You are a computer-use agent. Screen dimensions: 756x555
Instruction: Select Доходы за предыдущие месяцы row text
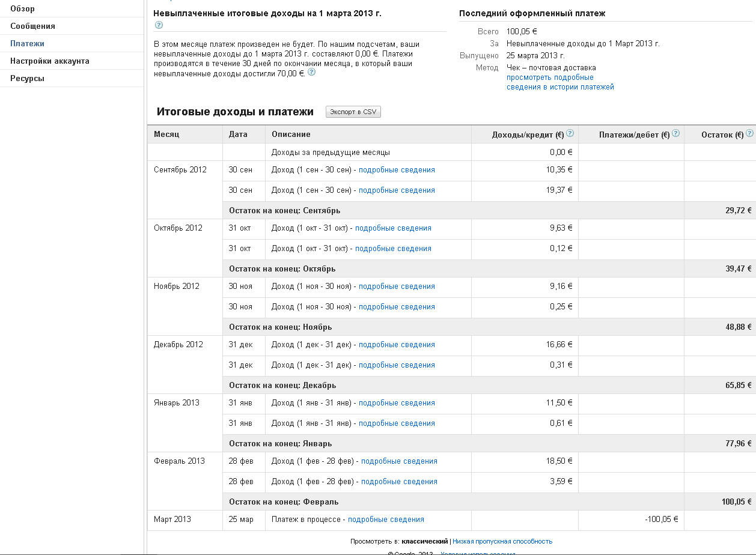331,153
